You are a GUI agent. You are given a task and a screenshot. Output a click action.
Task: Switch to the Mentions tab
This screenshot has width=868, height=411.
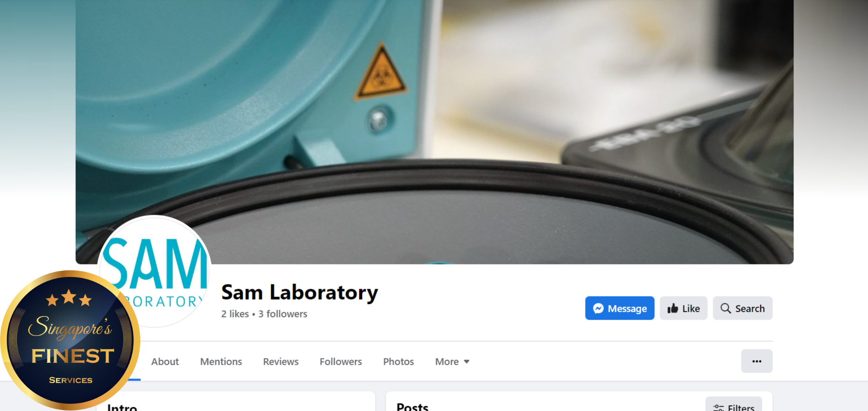tap(221, 362)
